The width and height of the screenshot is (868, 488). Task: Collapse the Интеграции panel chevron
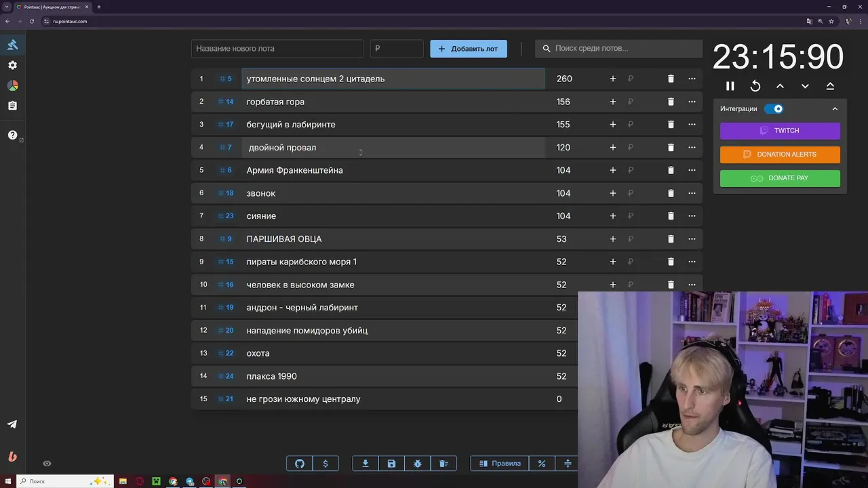835,108
